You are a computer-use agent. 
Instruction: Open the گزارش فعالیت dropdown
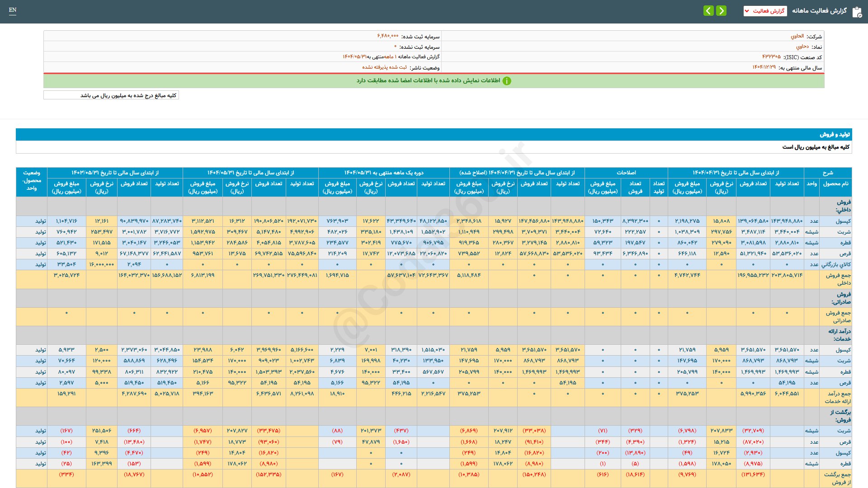point(765,11)
